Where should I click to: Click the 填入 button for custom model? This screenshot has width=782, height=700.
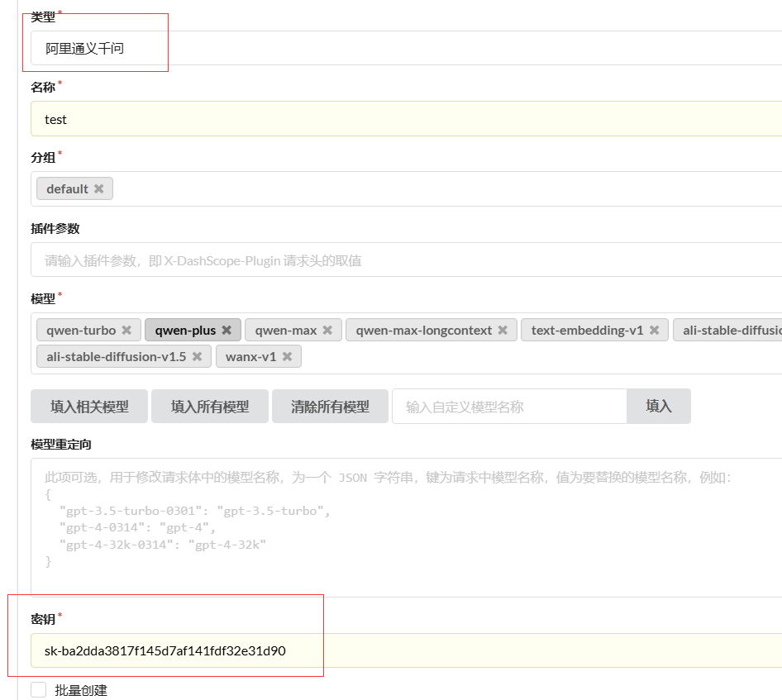(x=659, y=407)
